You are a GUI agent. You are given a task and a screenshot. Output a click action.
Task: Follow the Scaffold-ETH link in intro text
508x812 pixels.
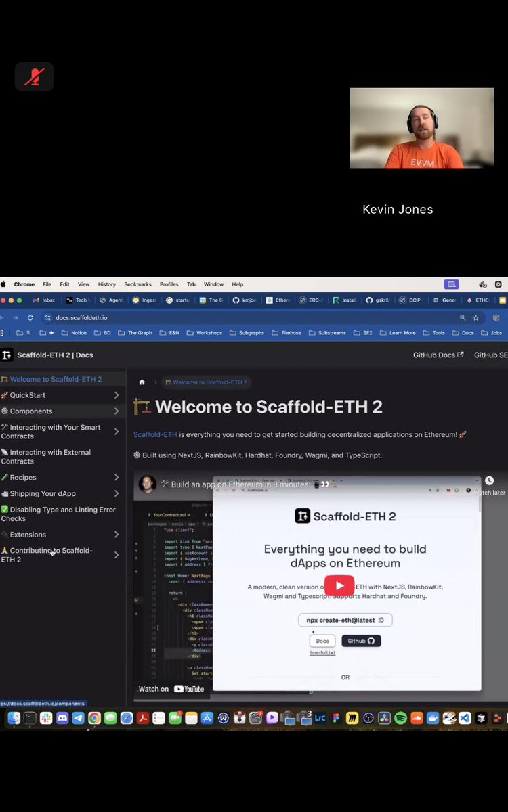pyautogui.click(x=155, y=434)
